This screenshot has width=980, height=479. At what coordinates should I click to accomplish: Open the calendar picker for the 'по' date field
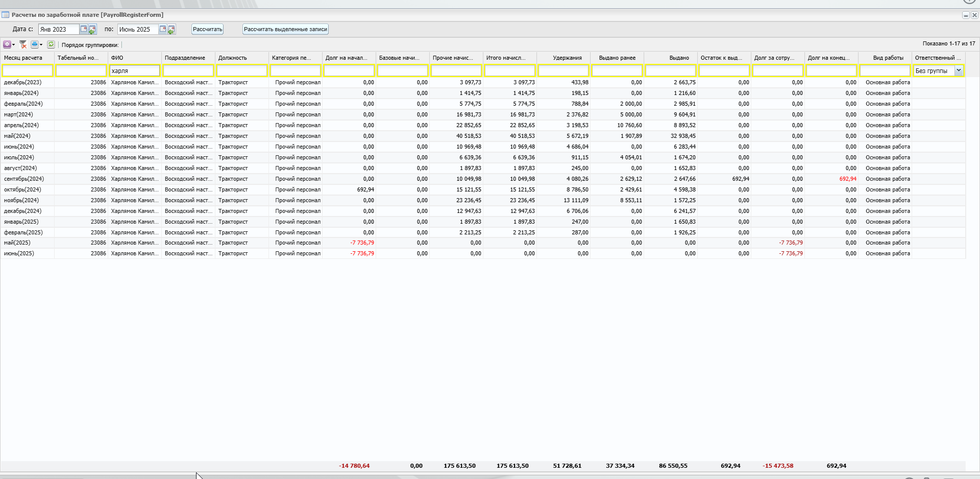pyautogui.click(x=163, y=29)
